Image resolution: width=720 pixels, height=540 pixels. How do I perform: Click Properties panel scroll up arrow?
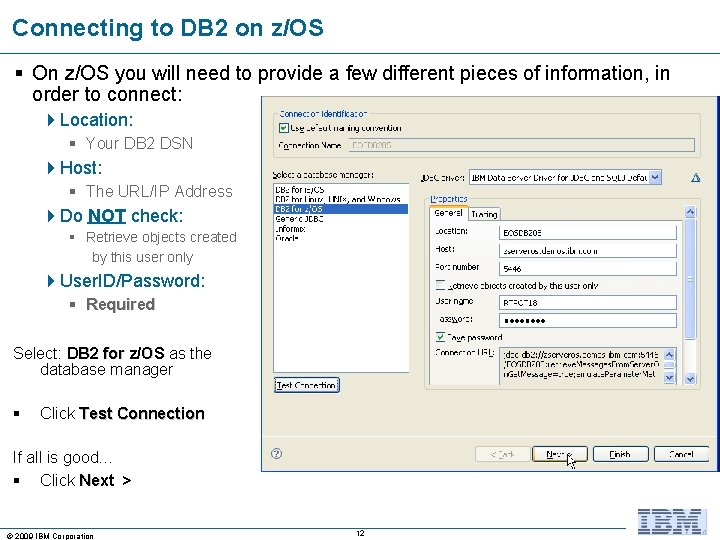pos(690,212)
